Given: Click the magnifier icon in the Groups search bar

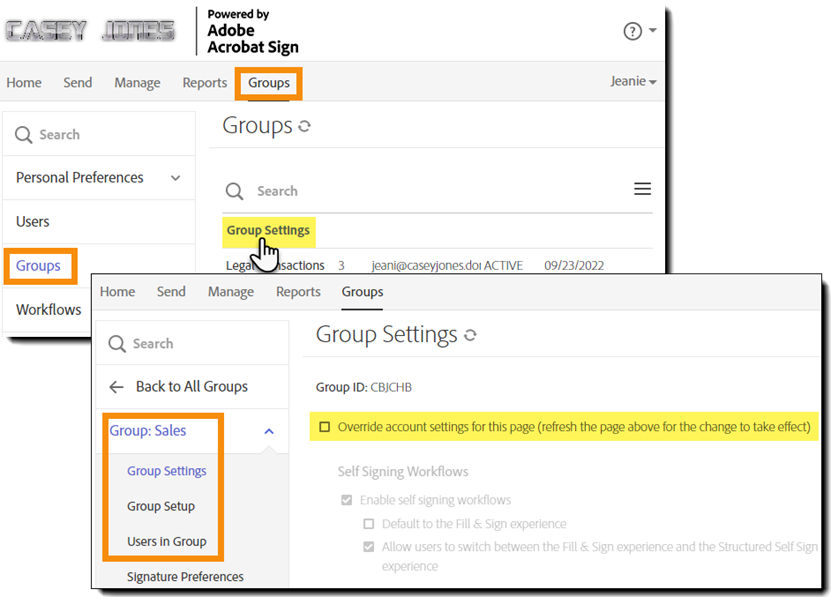Looking at the screenshot, I should (x=234, y=190).
